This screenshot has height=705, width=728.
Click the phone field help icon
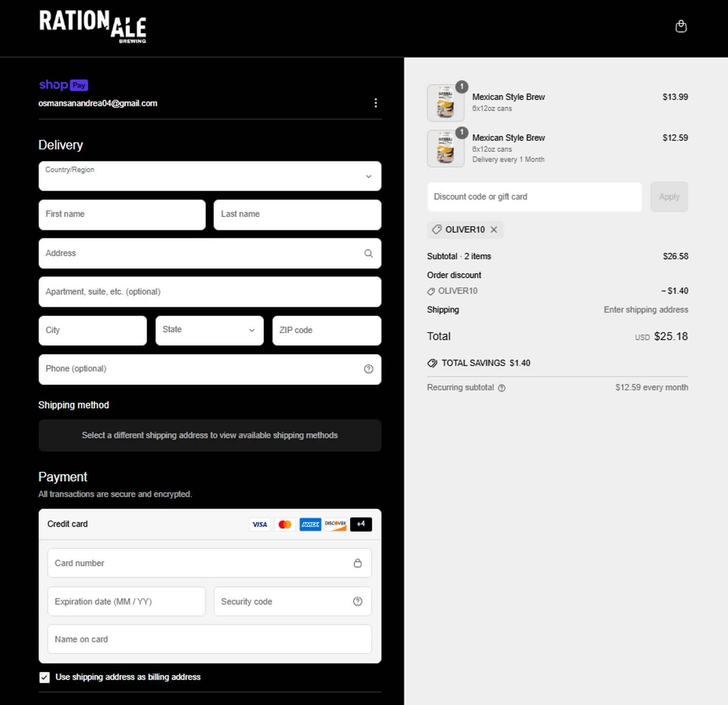[x=369, y=369]
